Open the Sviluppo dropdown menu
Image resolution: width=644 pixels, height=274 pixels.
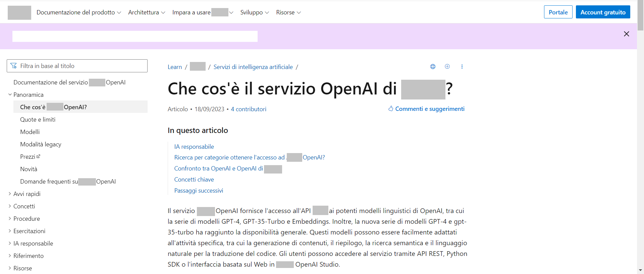pos(255,12)
